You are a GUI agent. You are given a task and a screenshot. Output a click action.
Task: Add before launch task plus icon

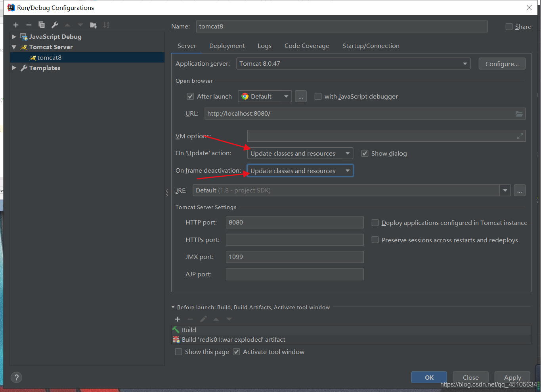pyautogui.click(x=178, y=319)
